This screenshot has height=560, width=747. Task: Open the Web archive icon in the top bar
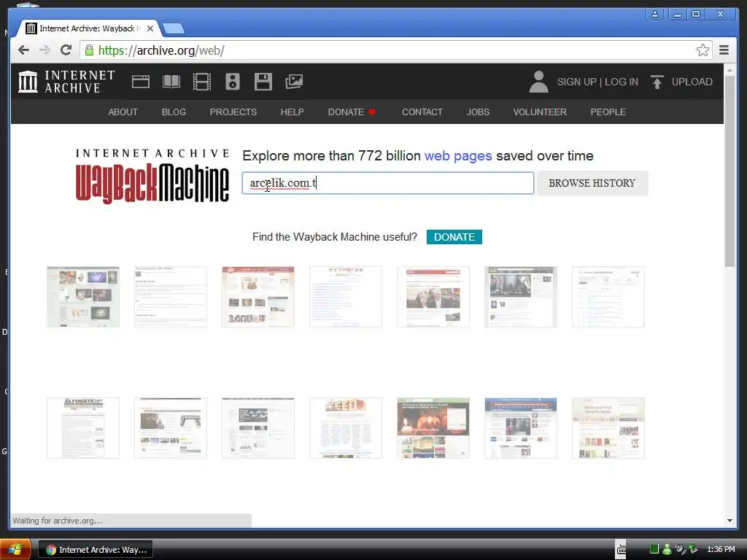tap(141, 82)
